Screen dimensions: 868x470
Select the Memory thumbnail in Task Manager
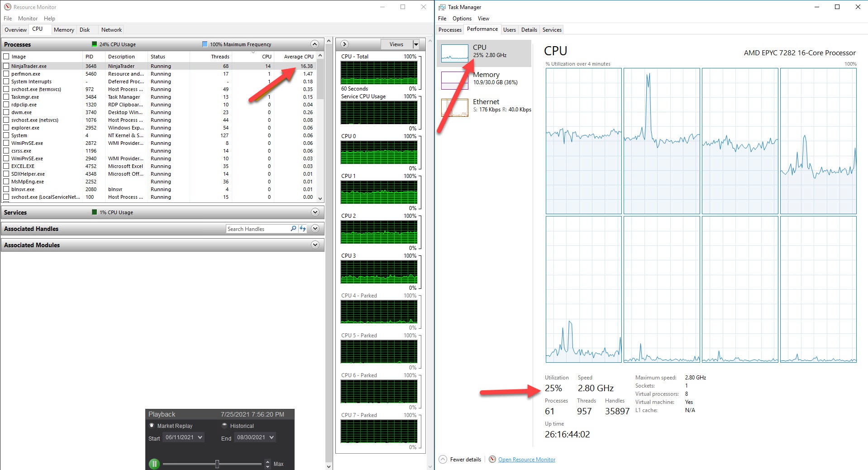[x=455, y=81]
